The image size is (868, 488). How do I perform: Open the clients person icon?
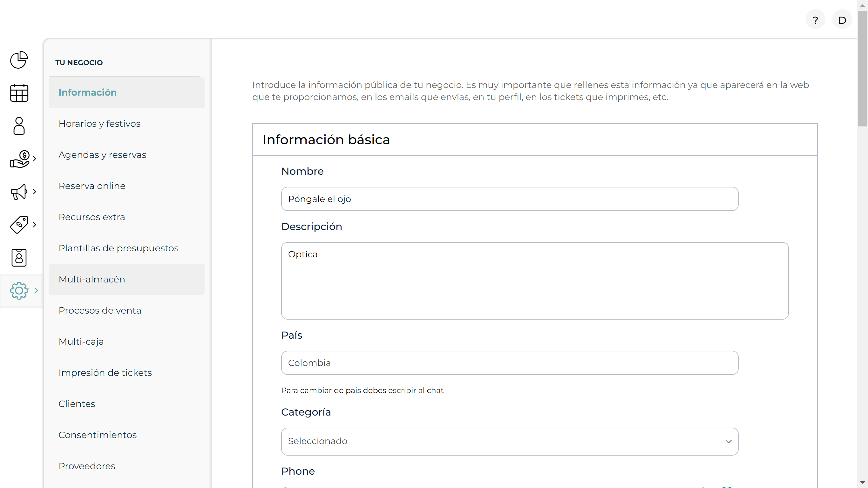19,126
